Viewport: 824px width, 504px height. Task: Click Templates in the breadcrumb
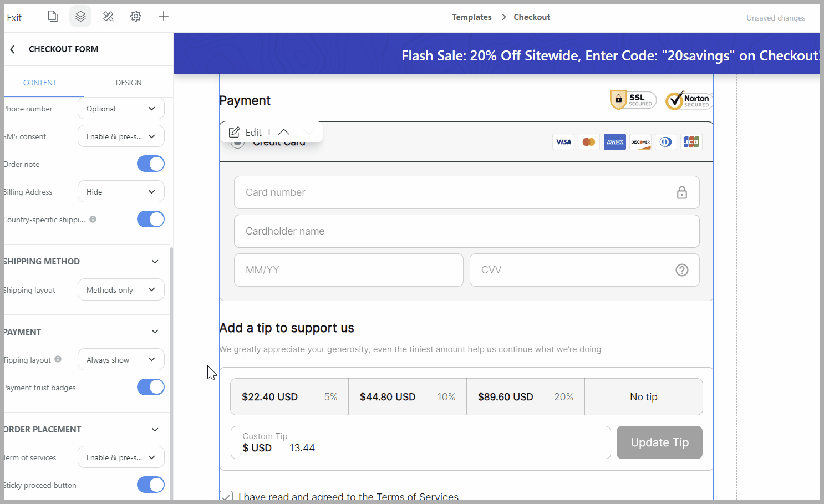pos(471,17)
